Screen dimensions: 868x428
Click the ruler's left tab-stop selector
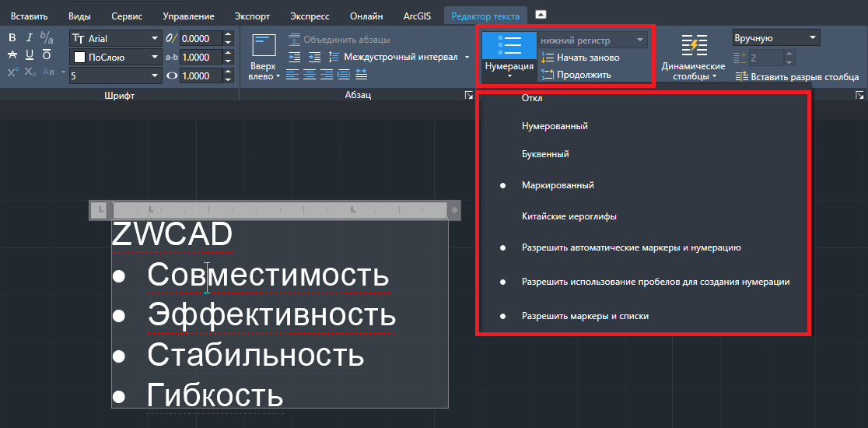point(100,209)
